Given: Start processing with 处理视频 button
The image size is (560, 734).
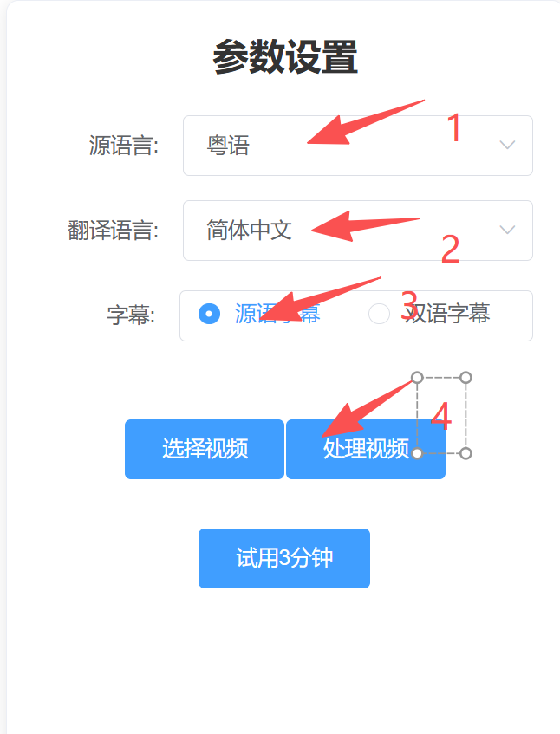Looking at the screenshot, I should [366, 449].
